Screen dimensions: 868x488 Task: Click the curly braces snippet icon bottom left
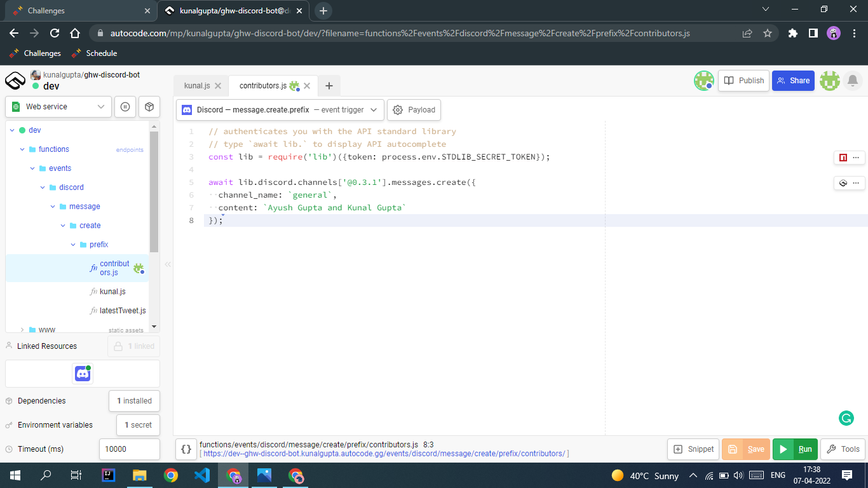[186, 449]
